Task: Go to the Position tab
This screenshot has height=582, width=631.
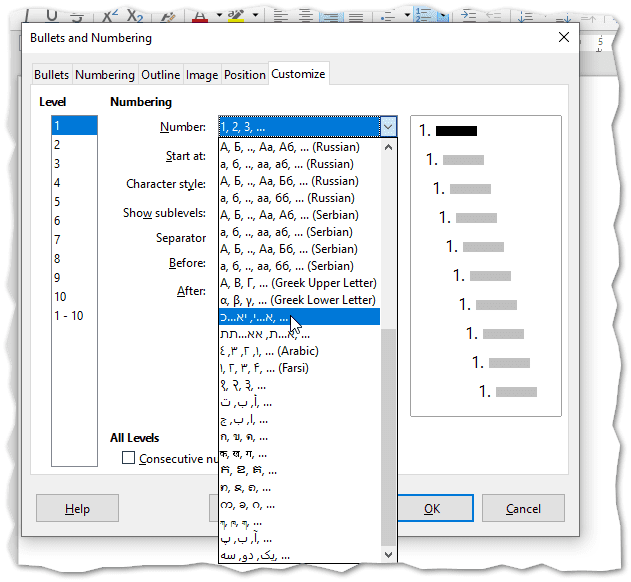Action: point(245,75)
